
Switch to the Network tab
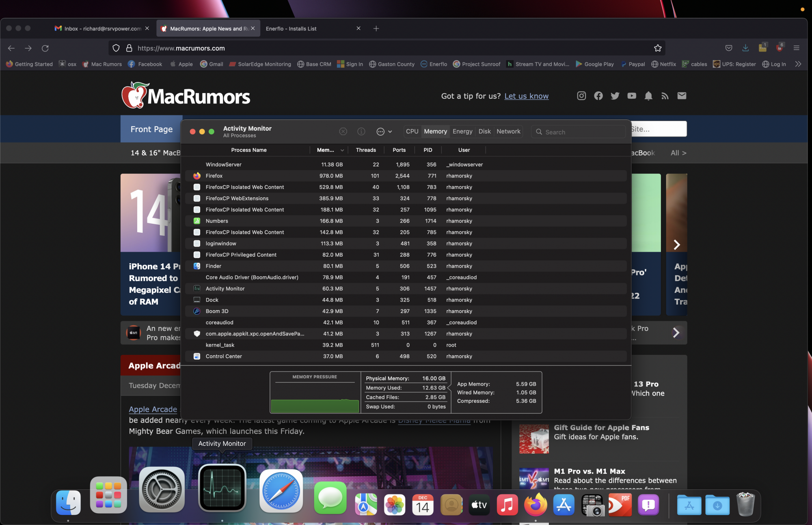[x=508, y=132]
